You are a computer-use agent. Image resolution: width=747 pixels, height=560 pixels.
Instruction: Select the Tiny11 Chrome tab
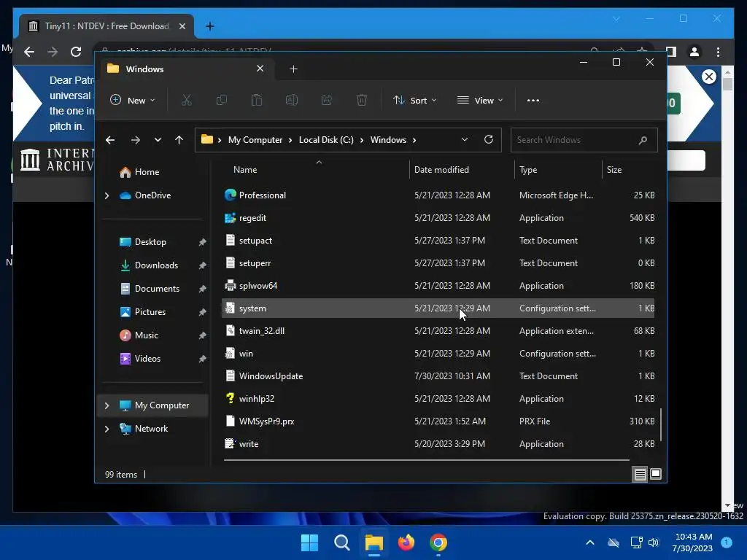point(107,26)
